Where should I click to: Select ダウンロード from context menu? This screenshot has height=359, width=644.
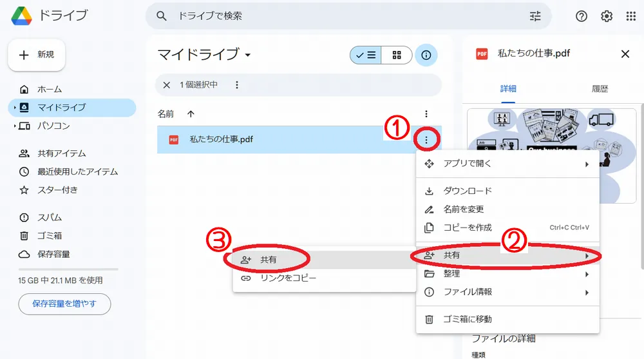pyautogui.click(x=468, y=191)
